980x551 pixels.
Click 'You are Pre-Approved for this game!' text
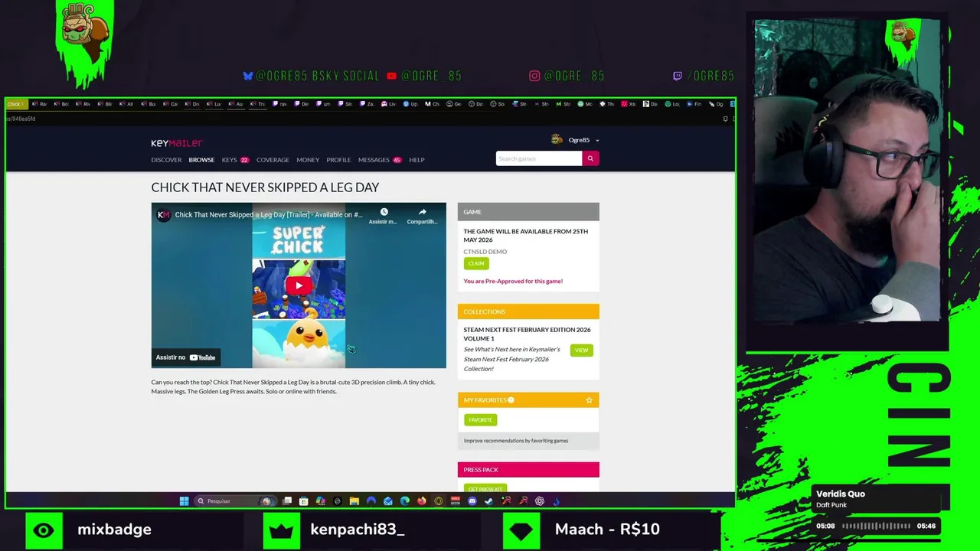tap(513, 281)
